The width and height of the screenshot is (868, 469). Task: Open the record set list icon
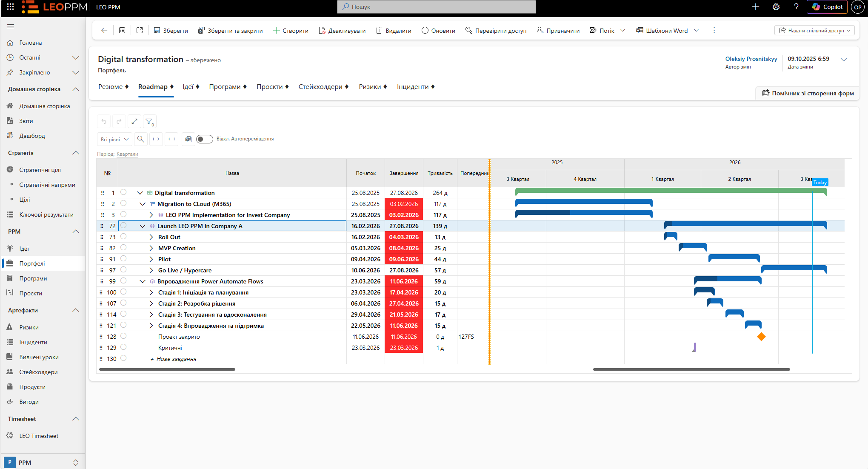tap(122, 31)
